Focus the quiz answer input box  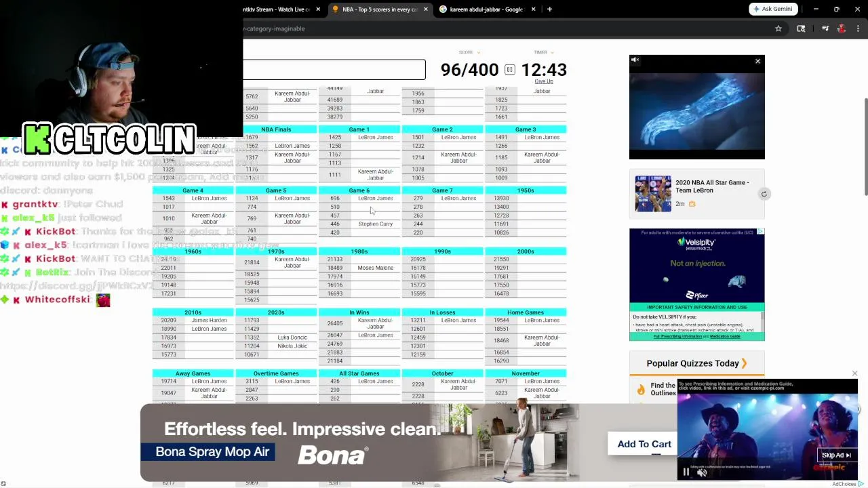click(334, 70)
